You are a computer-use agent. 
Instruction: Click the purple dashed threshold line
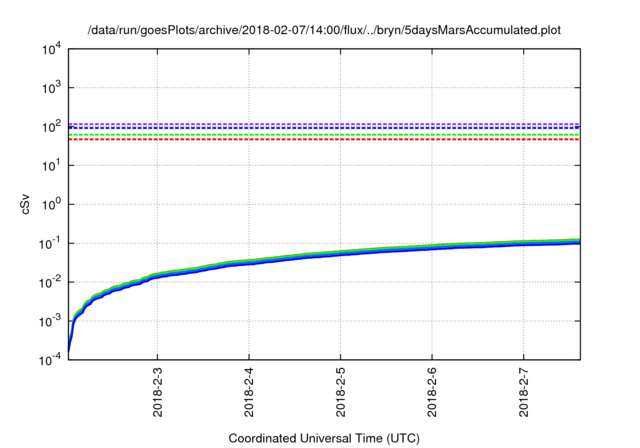[x=324, y=124]
